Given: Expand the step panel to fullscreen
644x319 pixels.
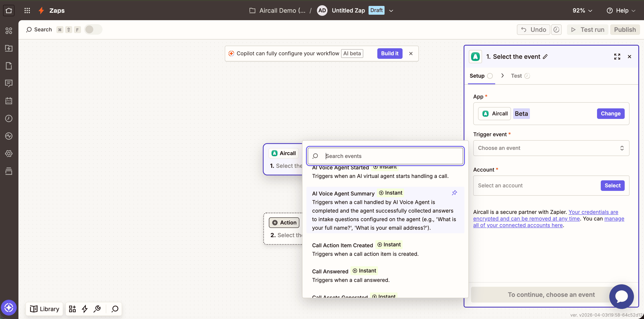Looking at the screenshot, I should coord(617,57).
